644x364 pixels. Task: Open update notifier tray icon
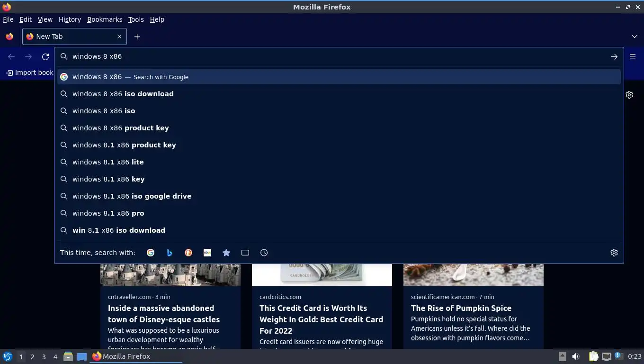tap(618, 356)
